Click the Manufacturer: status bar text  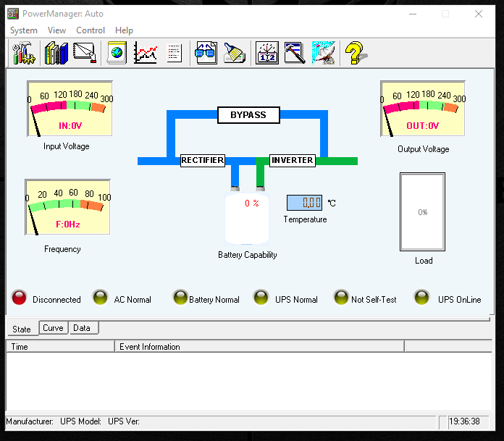tap(30, 421)
